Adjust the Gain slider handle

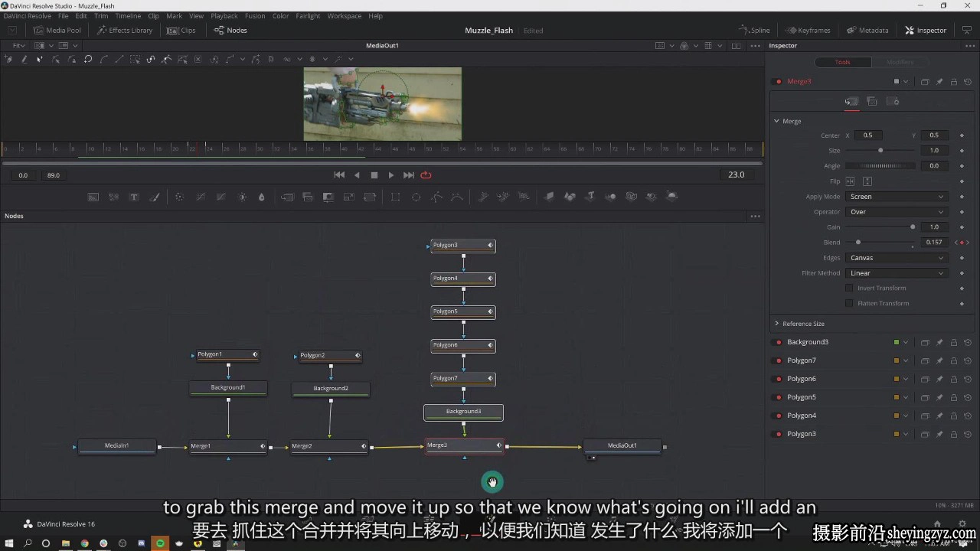913,227
